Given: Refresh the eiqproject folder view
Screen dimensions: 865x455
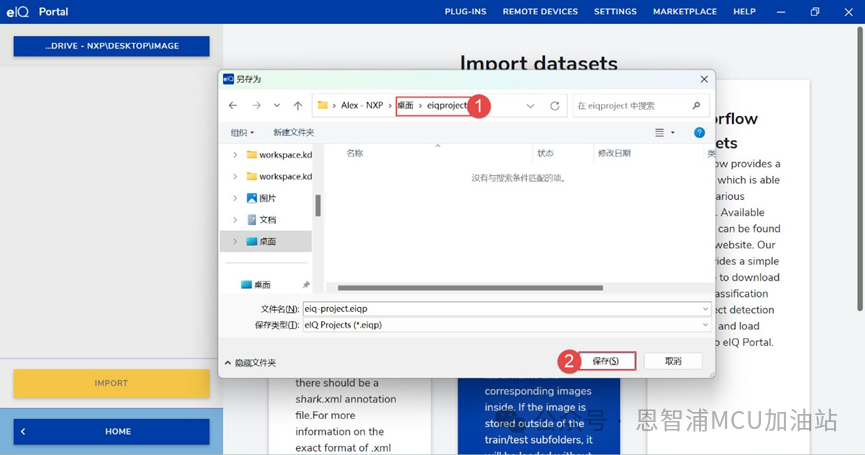Looking at the screenshot, I should (554, 106).
